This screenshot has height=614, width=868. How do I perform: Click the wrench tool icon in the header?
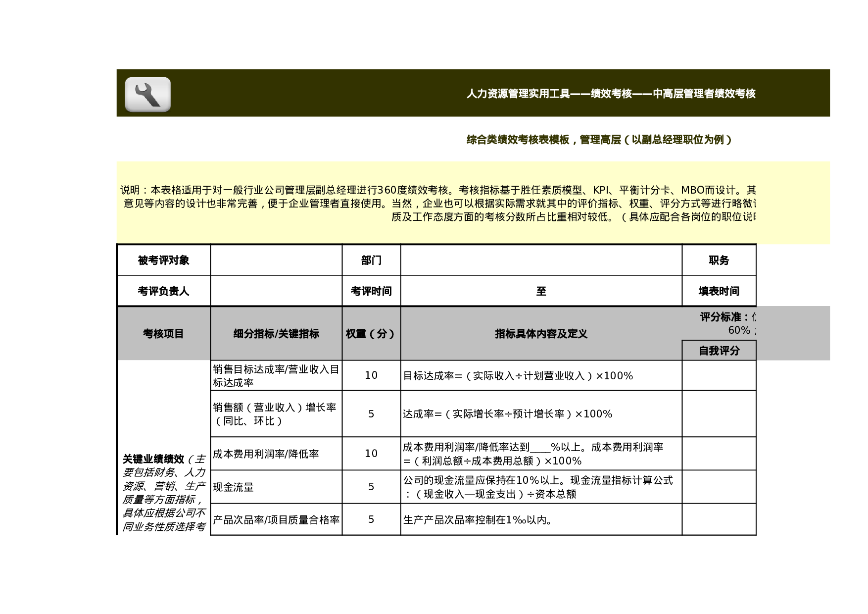coord(147,95)
